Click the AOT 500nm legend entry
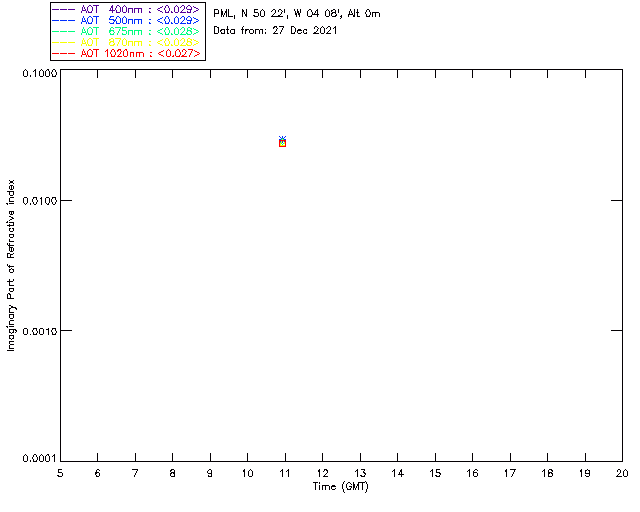Screen dimensions: 640x512 (x=126, y=20)
